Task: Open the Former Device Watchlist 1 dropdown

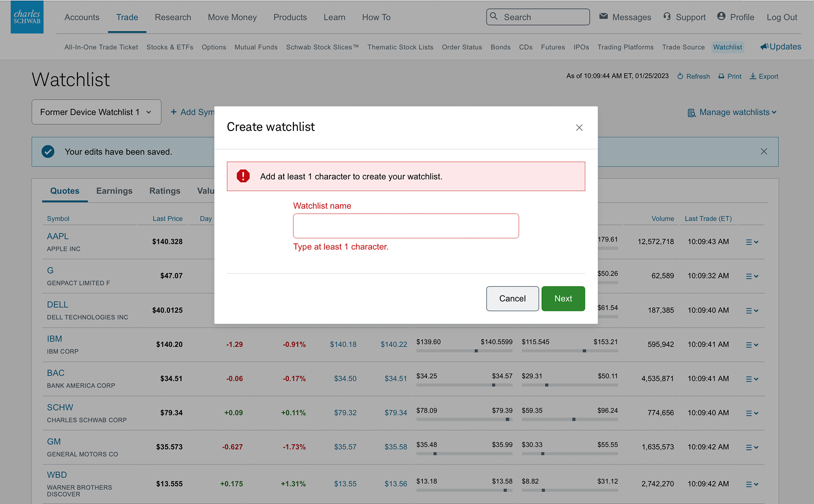Action: pyautogui.click(x=96, y=112)
